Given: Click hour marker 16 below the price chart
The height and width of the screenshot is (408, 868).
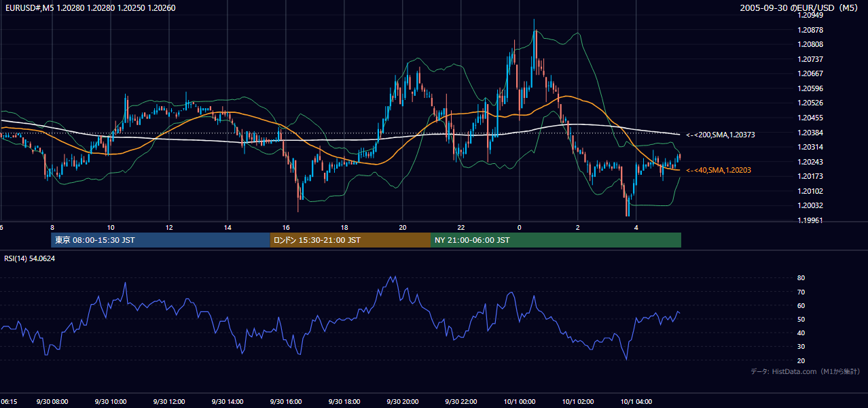Looking at the screenshot, I should (x=286, y=227).
